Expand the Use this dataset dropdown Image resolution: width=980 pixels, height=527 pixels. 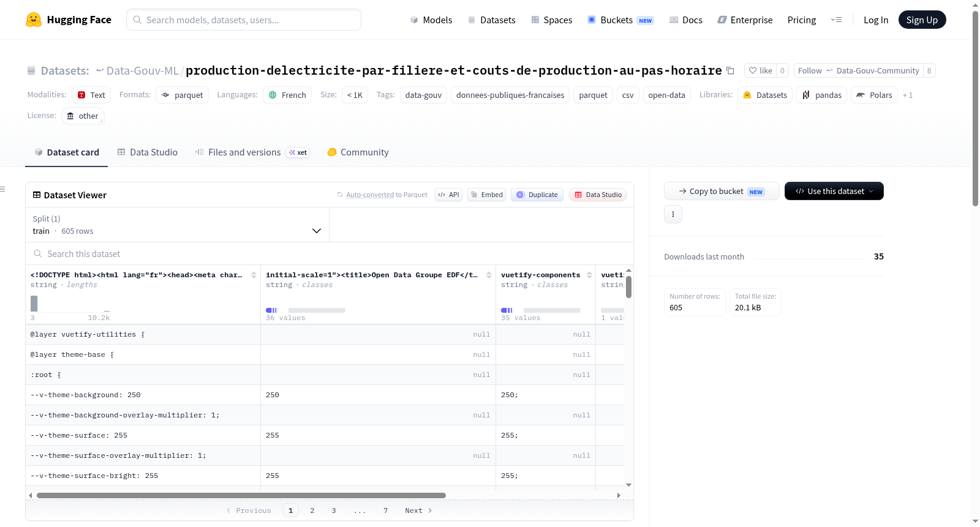[834, 191]
